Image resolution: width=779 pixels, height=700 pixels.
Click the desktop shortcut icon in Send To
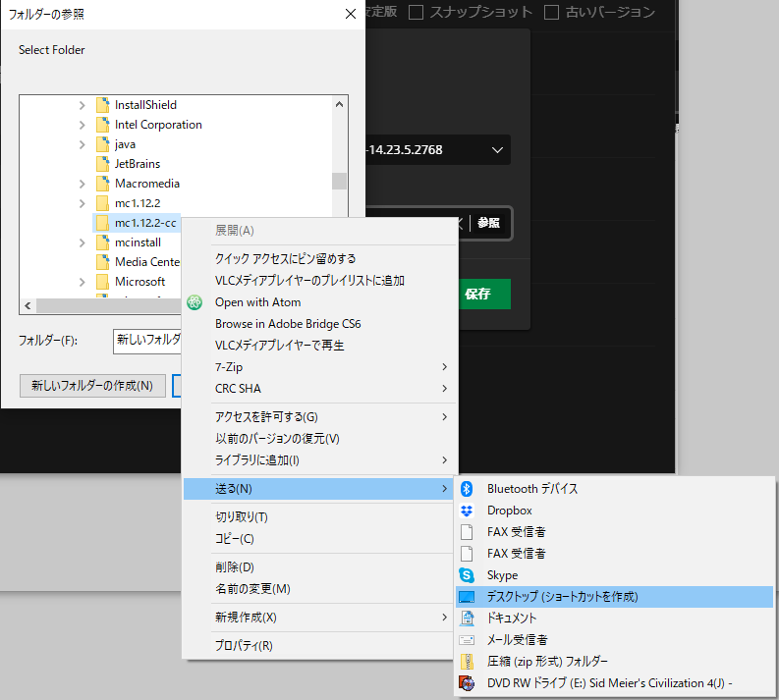pyautogui.click(x=467, y=597)
